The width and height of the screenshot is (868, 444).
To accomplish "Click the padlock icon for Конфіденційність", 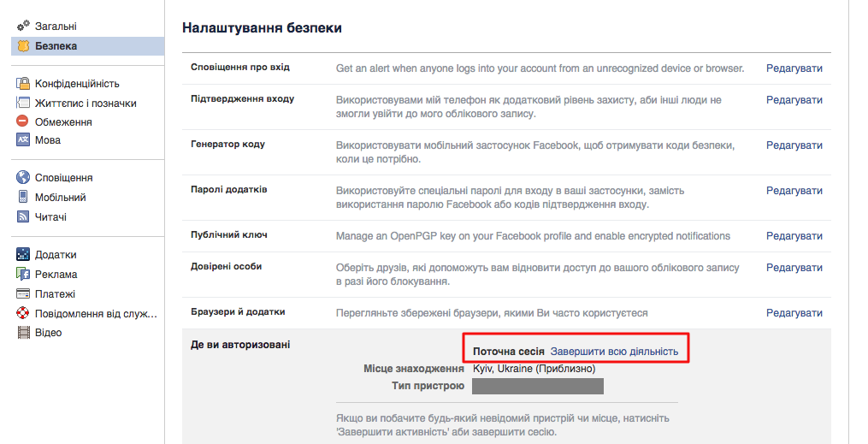I will coord(23,83).
